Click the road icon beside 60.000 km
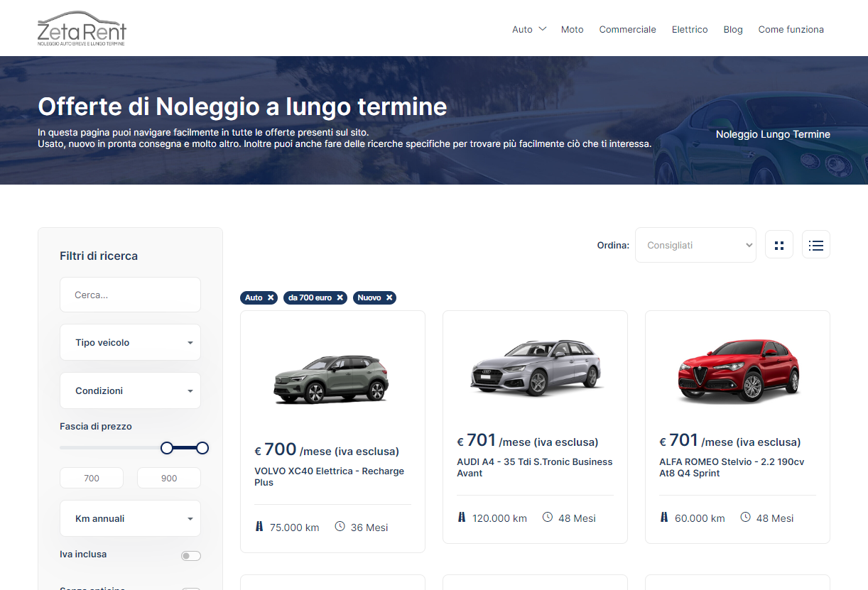 (664, 518)
